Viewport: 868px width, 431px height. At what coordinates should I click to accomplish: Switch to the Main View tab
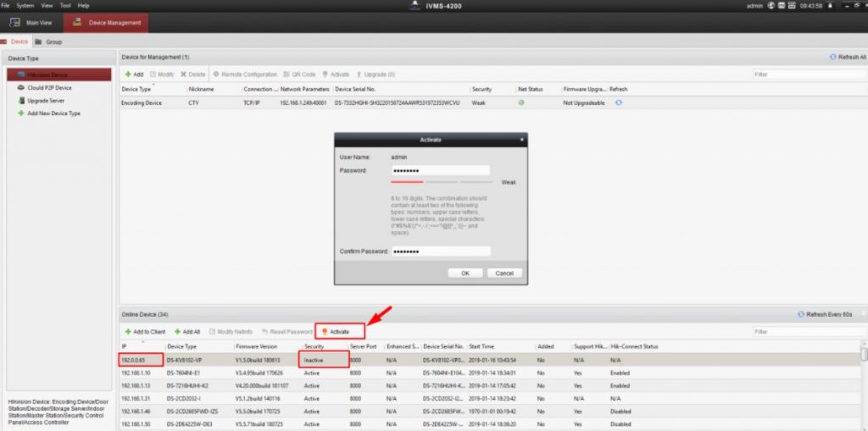tap(31, 23)
